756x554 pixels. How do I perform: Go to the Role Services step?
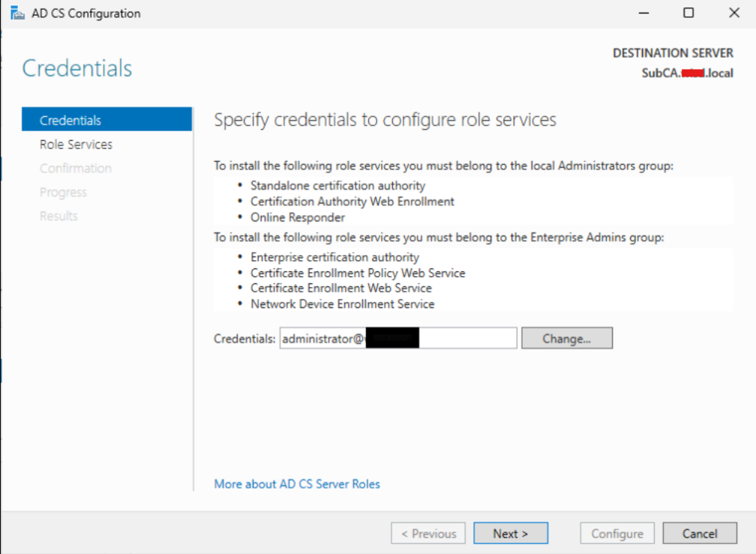click(76, 145)
